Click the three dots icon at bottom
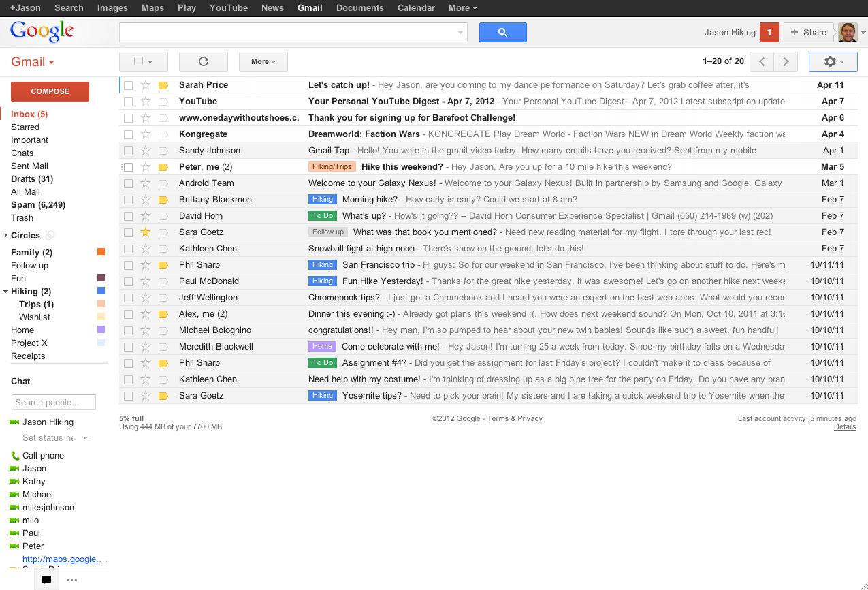Viewport: 868px width, 590px height. (x=71, y=580)
